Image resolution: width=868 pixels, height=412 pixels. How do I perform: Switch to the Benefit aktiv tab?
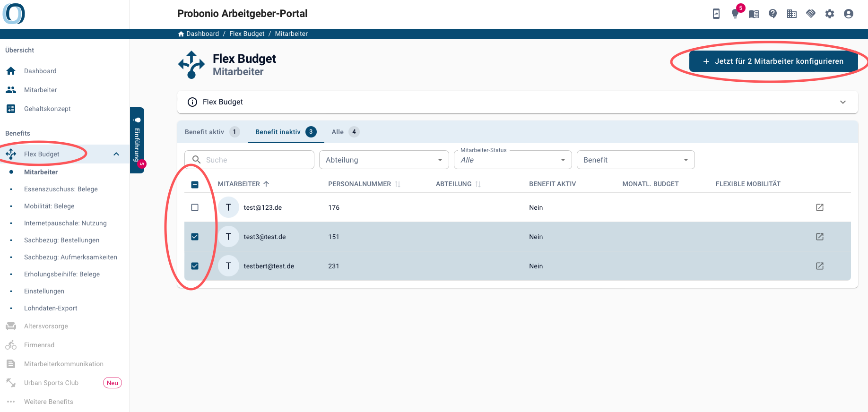(212, 132)
